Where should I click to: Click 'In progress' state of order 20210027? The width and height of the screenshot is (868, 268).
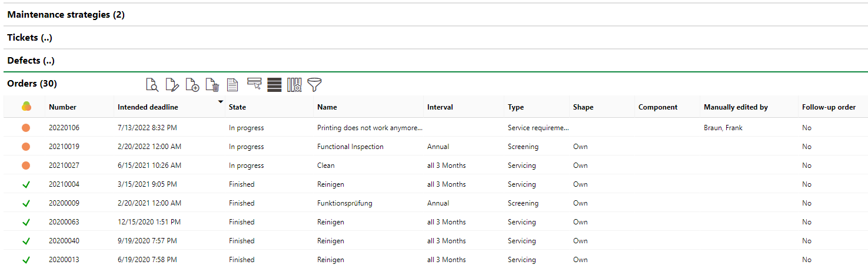[x=247, y=166]
